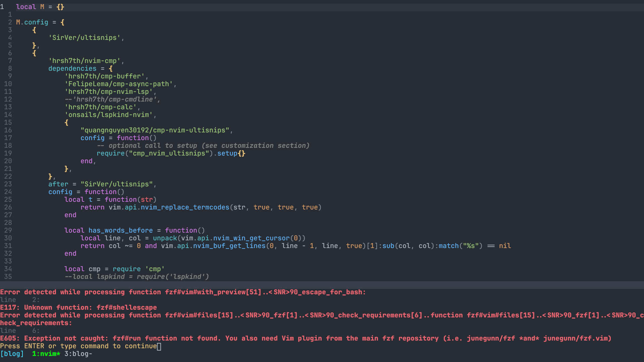Click commented 'hrsh7th/cmp-cmdline' line
Image resolution: width=644 pixels, height=362 pixels.
(x=113, y=99)
